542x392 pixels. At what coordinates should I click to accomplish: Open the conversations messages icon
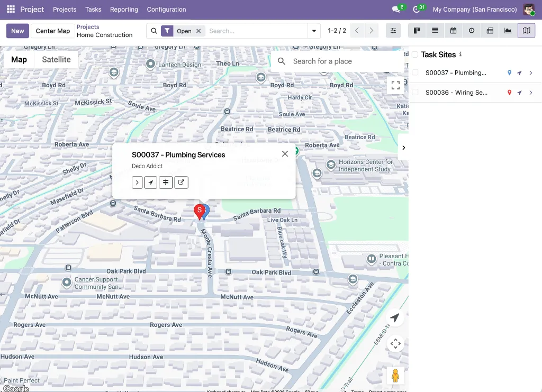pyautogui.click(x=396, y=10)
